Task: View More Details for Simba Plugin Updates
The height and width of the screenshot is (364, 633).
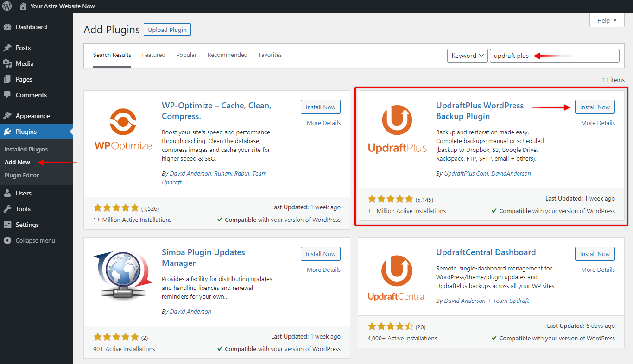Action: click(323, 270)
